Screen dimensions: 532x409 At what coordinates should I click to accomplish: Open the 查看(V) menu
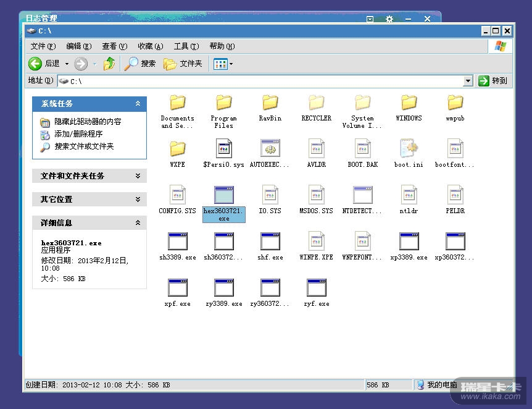coord(114,46)
